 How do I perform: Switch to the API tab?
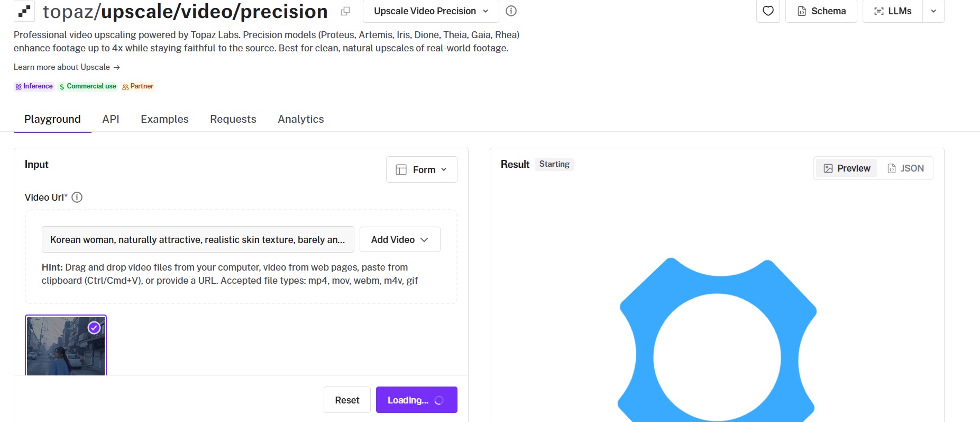[x=111, y=119]
